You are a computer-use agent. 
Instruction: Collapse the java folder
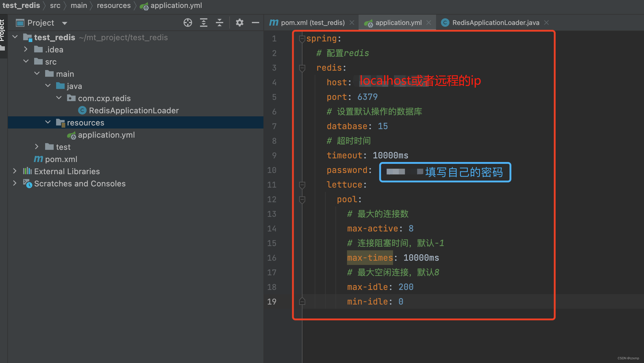click(x=48, y=86)
